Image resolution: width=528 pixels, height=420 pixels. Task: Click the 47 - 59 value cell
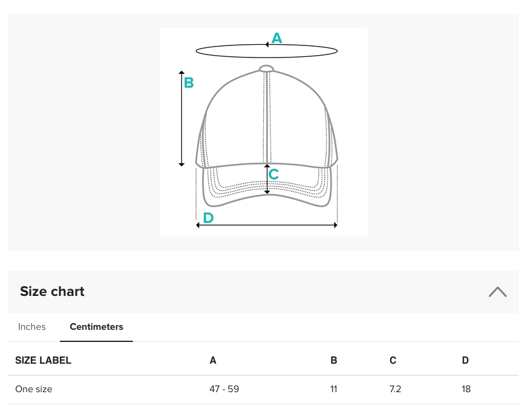coord(224,389)
